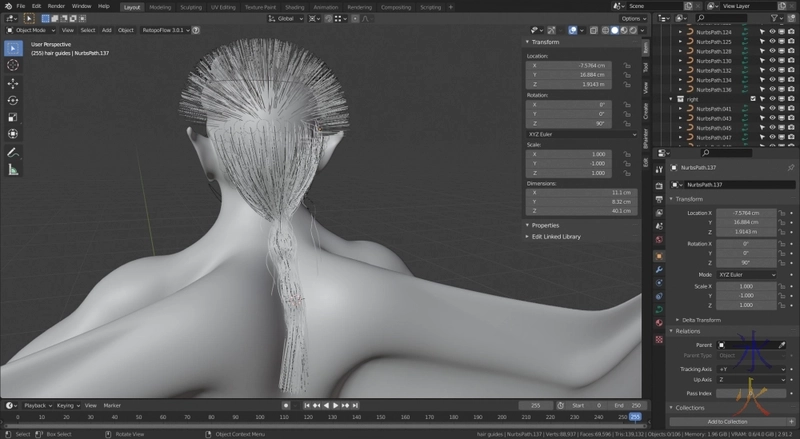Click the viewport Options button
This screenshot has width=800, height=439.
pyautogui.click(x=632, y=18)
